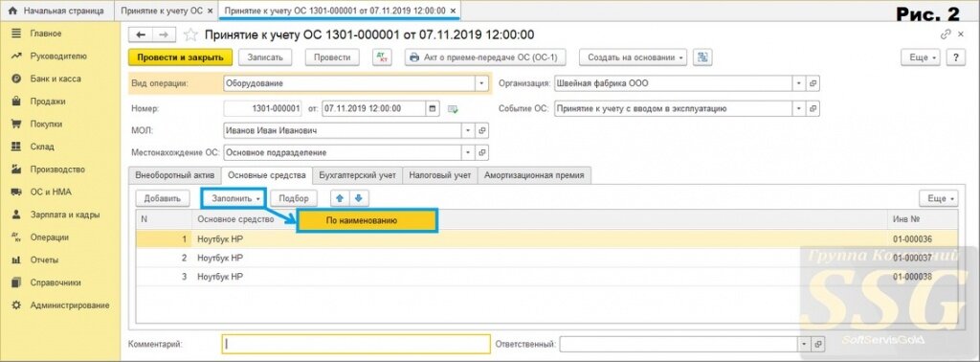Expand Событие ОС dropdown arrow
This screenshot has width=980, height=362.
click(x=799, y=109)
